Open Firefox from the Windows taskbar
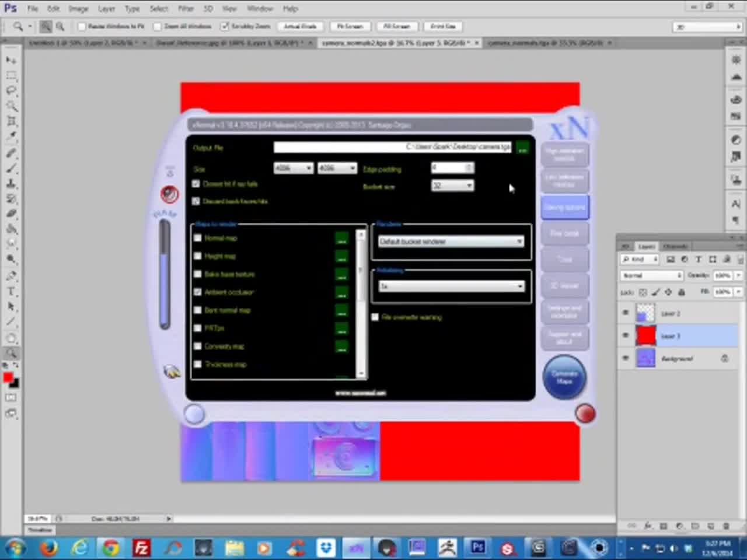Image resolution: width=747 pixels, height=560 pixels. [x=49, y=548]
